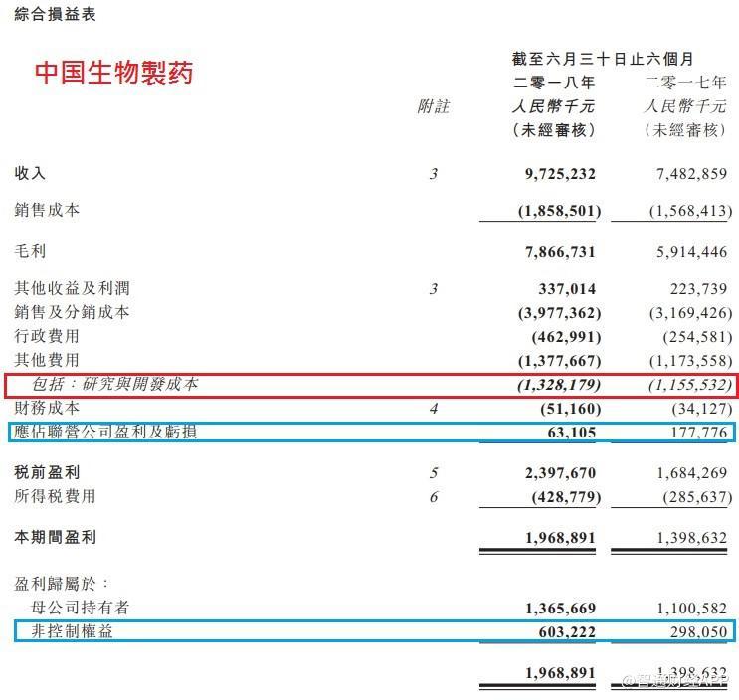The width and height of the screenshot is (739, 700).
Task: Click the 本期間盈利 row label
Action: [55, 538]
